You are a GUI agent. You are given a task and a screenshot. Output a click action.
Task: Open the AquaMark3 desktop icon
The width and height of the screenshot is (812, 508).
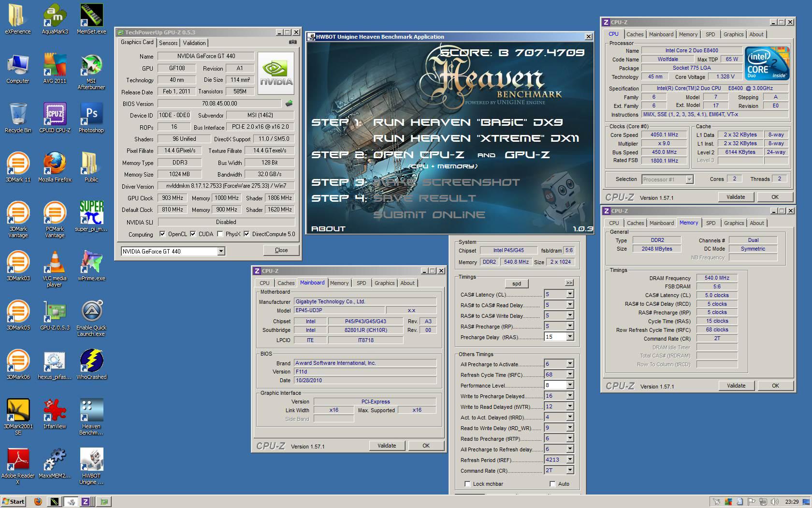pos(55,19)
